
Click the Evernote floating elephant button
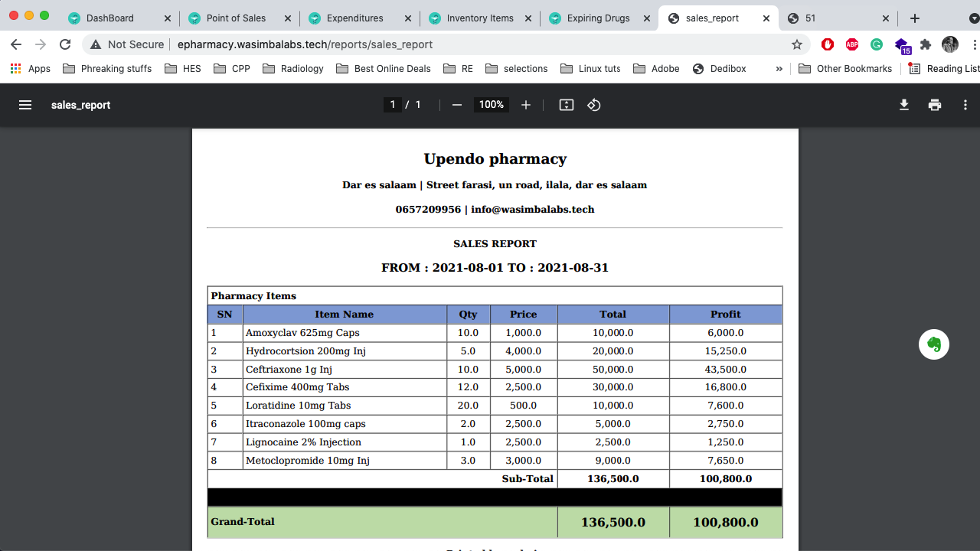[934, 344]
